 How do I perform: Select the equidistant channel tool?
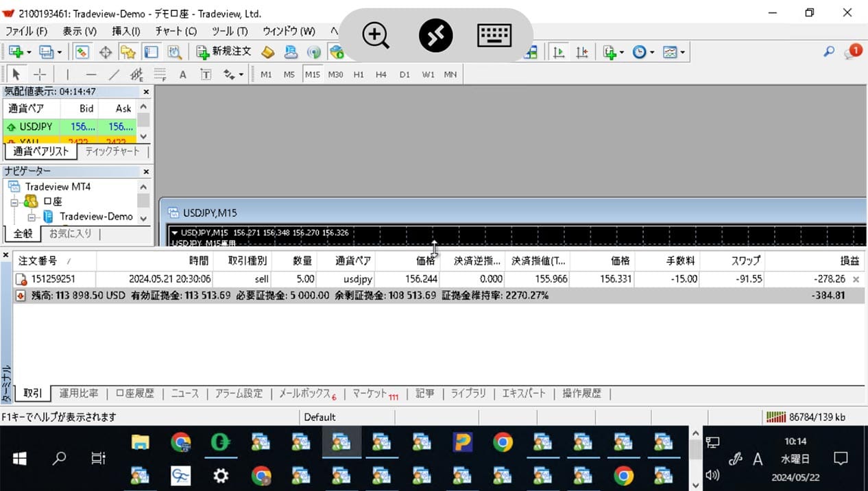pyautogui.click(x=136, y=74)
